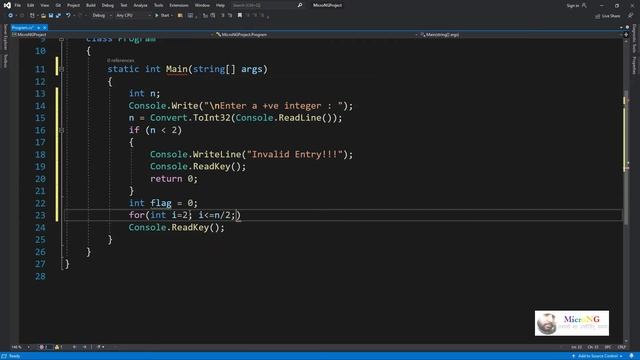The image size is (640, 360).
Task: Click the navigate backward toolbar icon
Action: pos(10,16)
